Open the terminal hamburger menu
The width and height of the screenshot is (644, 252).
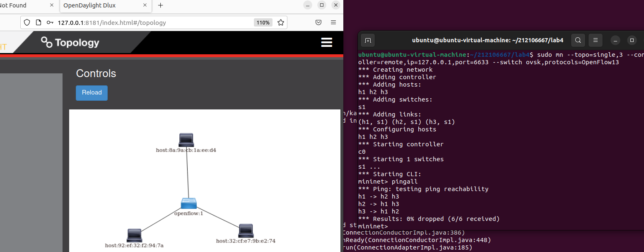pyautogui.click(x=596, y=40)
